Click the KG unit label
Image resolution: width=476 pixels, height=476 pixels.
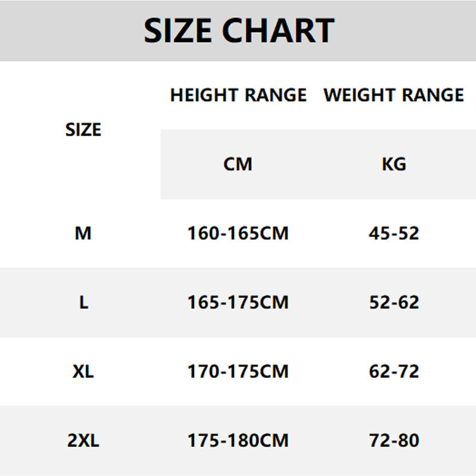tap(394, 164)
